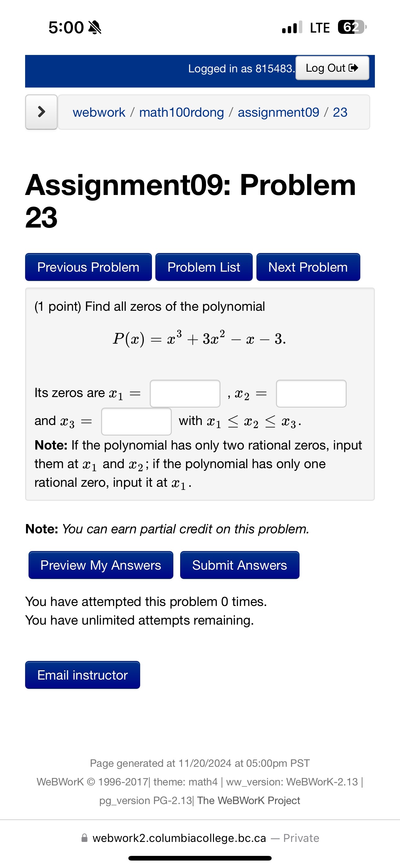Click Email instructor button

click(82, 675)
